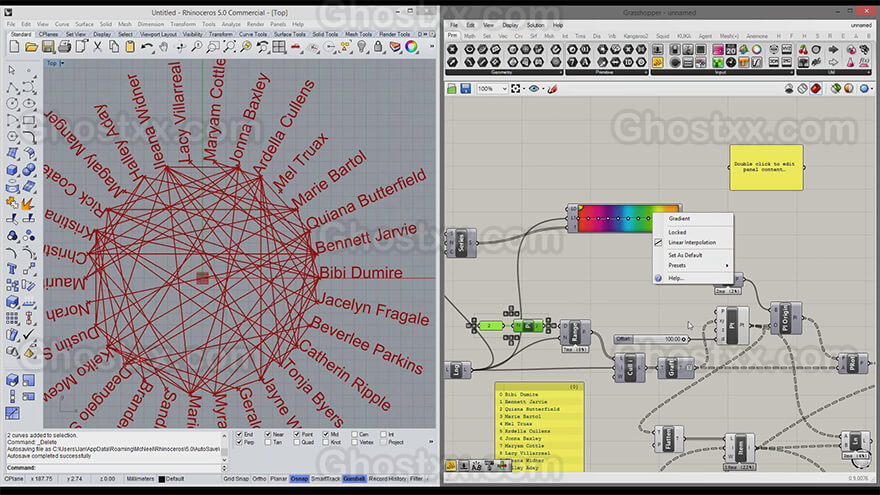Screen dimensions: 880x495
Task: Save the Rhino document with floppy icon
Action: 48,47
